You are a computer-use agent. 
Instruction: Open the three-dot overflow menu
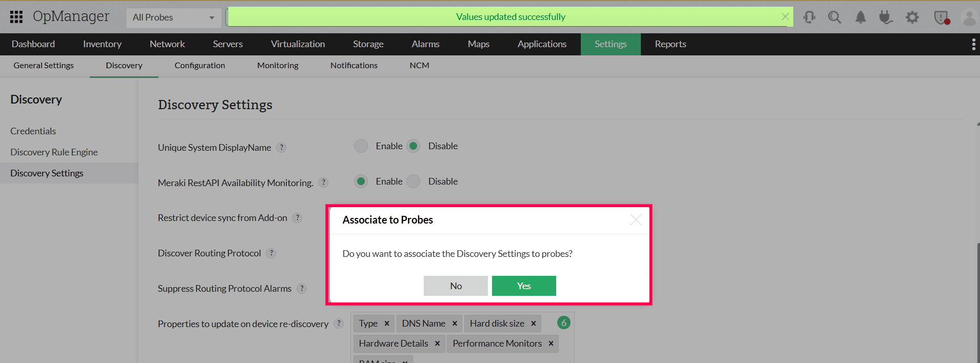click(973, 44)
